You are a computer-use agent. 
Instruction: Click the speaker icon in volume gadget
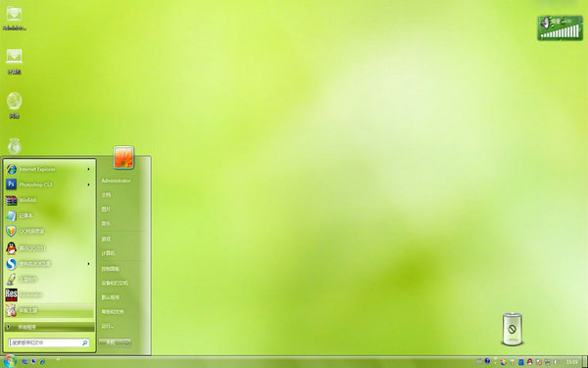point(545,23)
